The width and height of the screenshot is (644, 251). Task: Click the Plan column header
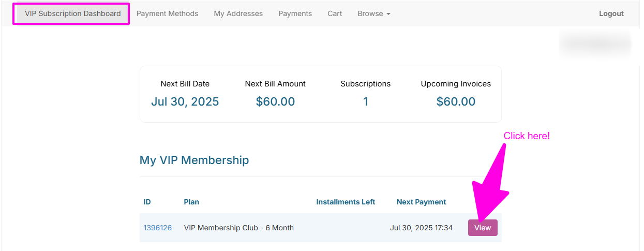[x=191, y=202]
